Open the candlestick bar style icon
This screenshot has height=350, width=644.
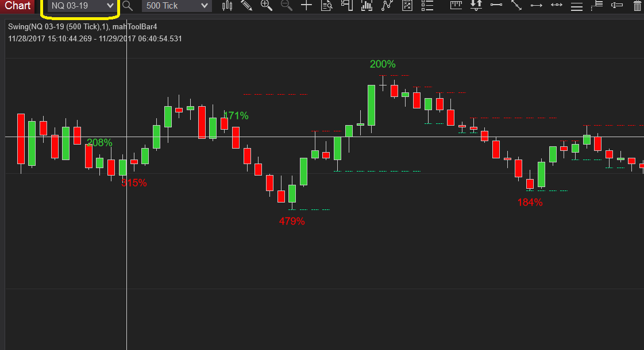(x=227, y=5)
